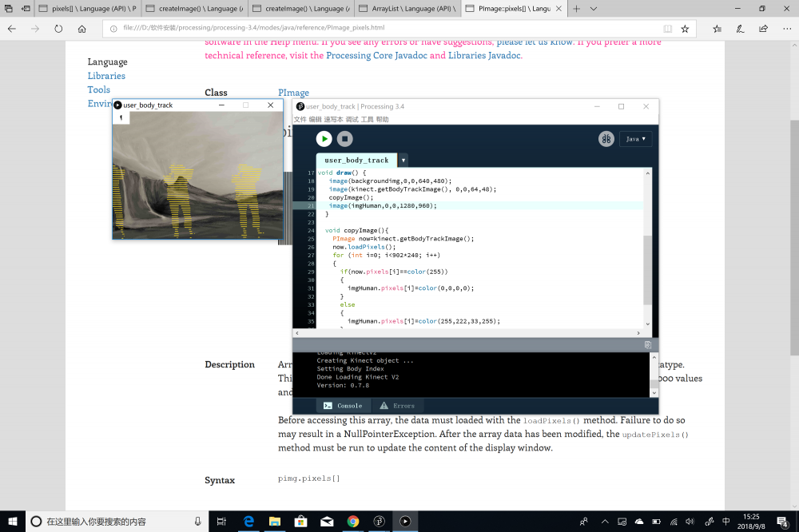Refresh the PImage pixels reference page

(x=58, y=29)
